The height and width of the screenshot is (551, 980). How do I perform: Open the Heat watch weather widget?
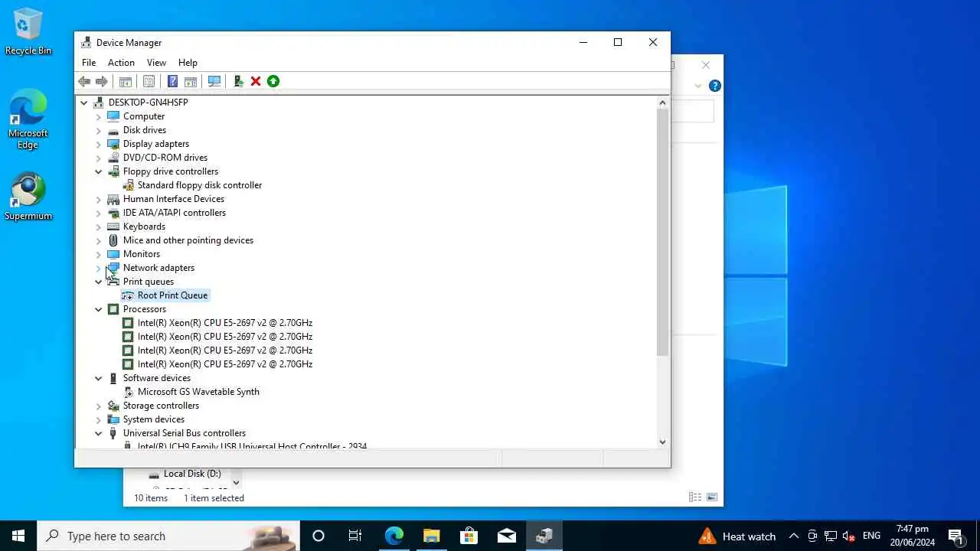pos(737,536)
